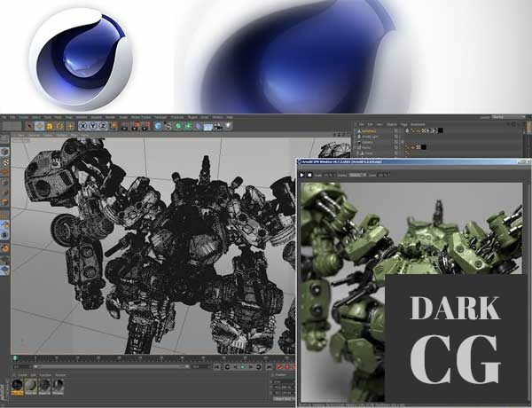Stop the Arnold IPR render
This screenshot has height=408, width=532.
309,175
